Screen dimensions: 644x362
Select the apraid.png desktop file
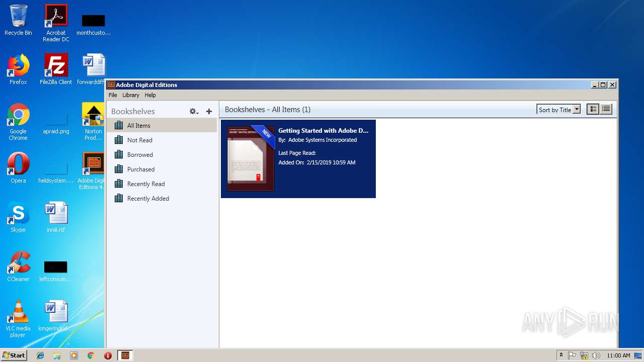[x=56, y=122]
